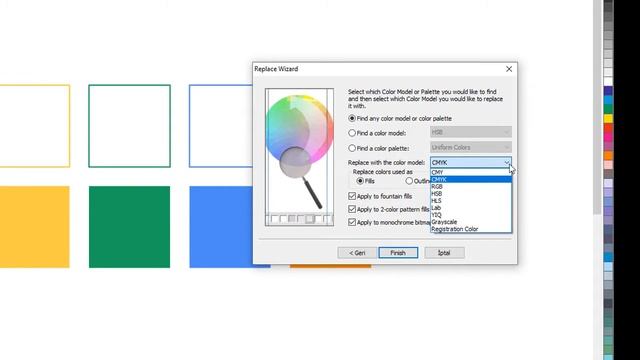Pick the yellow swatch in the color palette
Image resolution: width=640 pixels, height=360 pixels.
608,119
